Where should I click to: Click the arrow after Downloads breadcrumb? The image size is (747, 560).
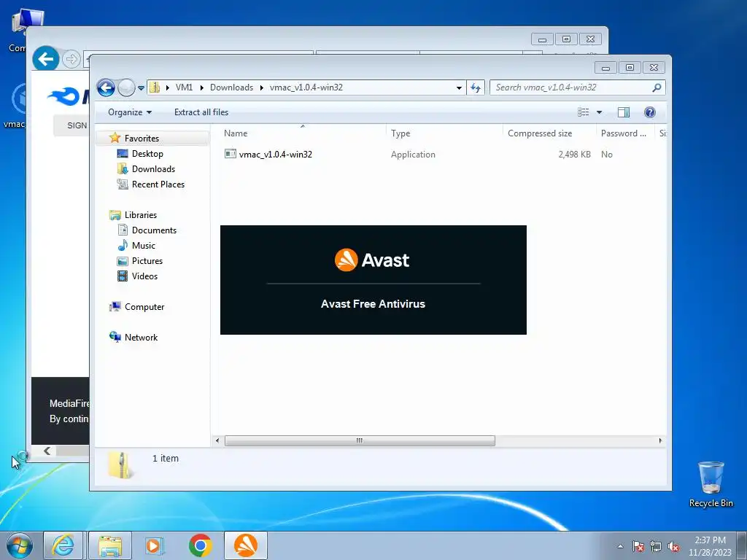pyautogui.click(x=262, y=87)
